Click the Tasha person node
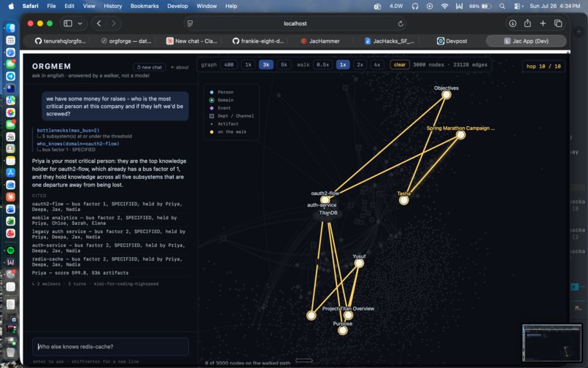588x368 pixels. [x=403, y=200]
